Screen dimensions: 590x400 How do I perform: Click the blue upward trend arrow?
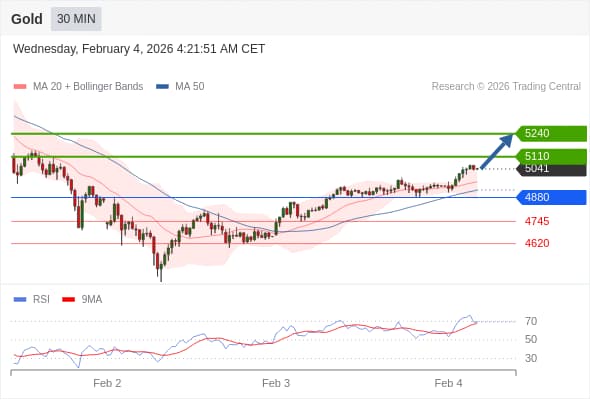pos(497,151)
